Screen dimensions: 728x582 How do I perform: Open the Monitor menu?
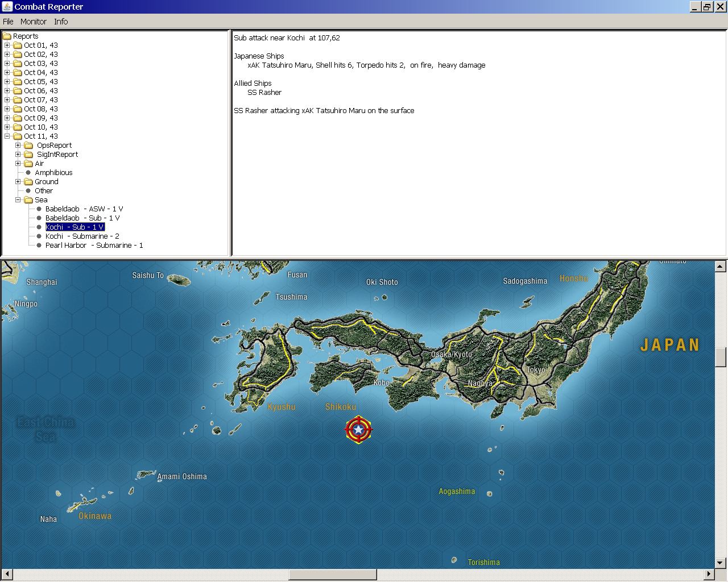point(34,22)
